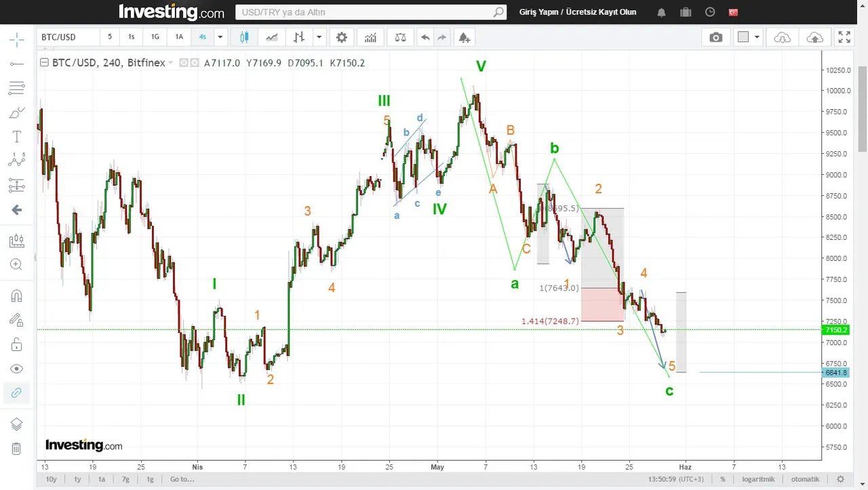Click the left sidebar back arrow
Screen dimensions: 868x490
[16, 210]
